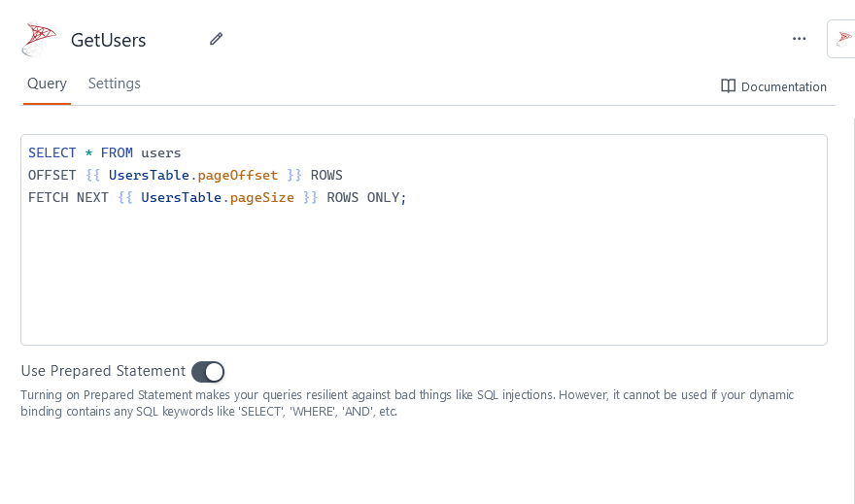Open the Settings tab
This screenshot has width=855, height=504.
point(114,84)
